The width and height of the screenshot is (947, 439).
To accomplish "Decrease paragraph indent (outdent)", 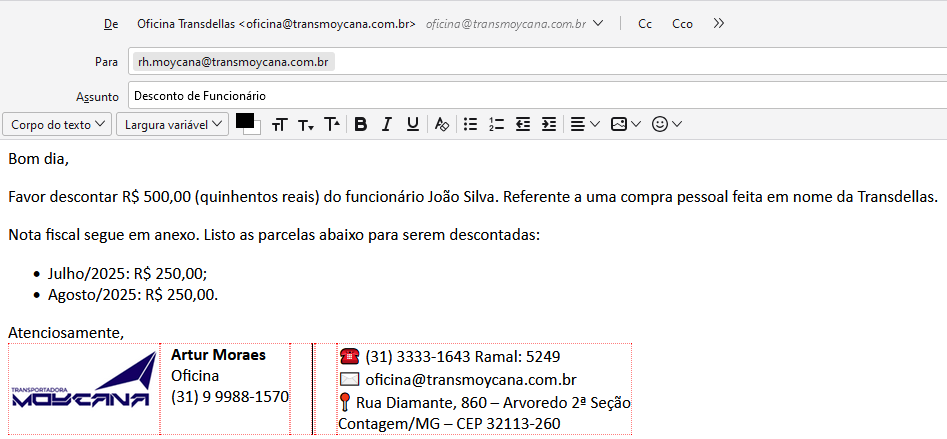I will [522, 125].
